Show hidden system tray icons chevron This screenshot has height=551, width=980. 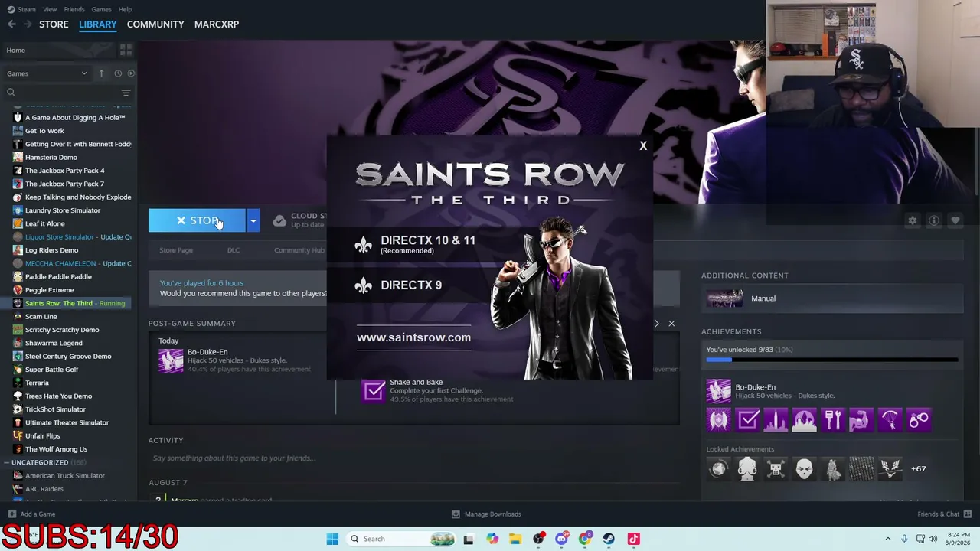888,539
